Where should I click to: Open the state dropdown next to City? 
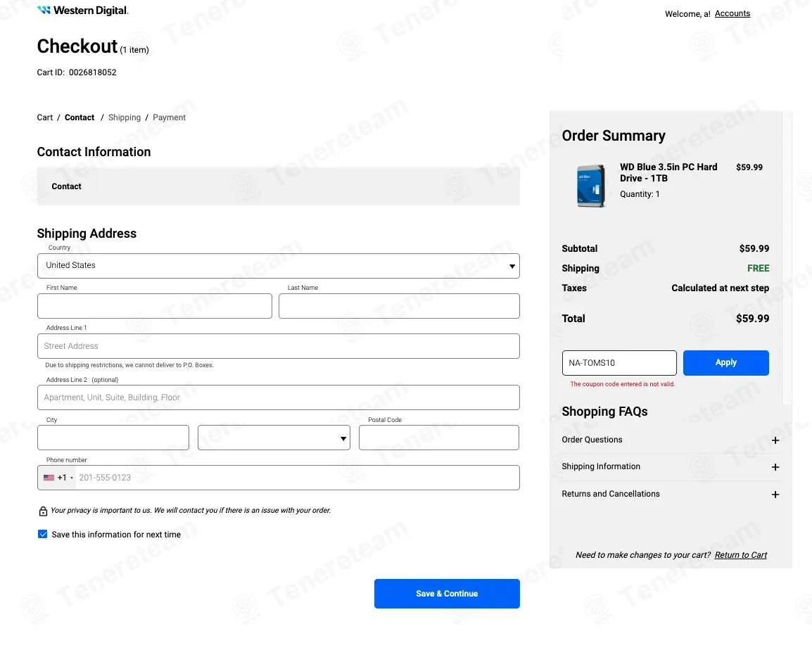(274, 438)
